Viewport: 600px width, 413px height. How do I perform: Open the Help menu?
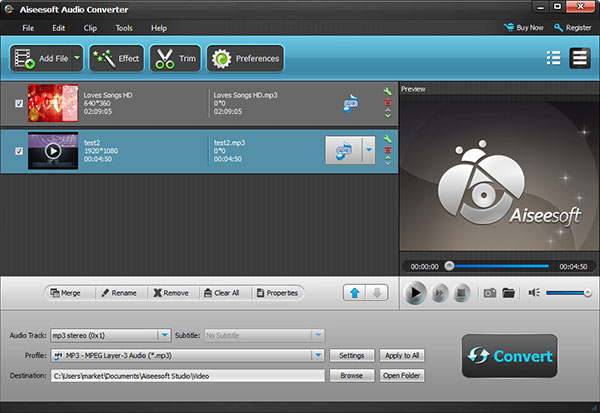(x=159, y=28)
